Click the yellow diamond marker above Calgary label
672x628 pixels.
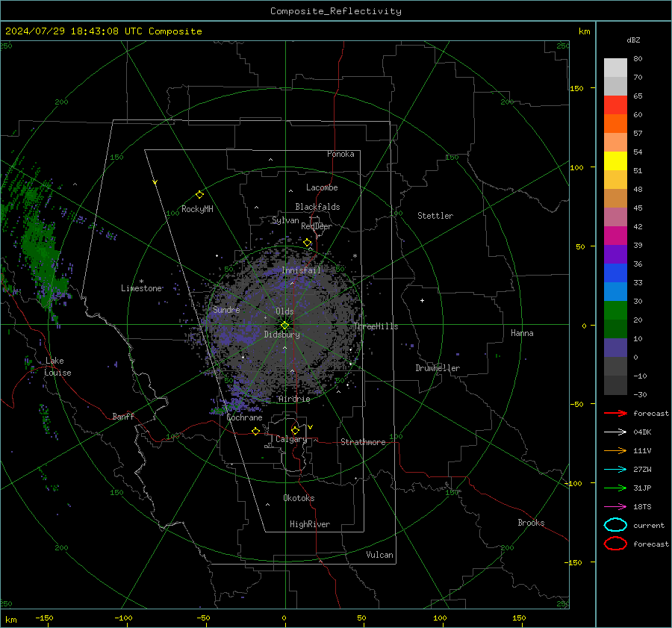click(295, 430)
